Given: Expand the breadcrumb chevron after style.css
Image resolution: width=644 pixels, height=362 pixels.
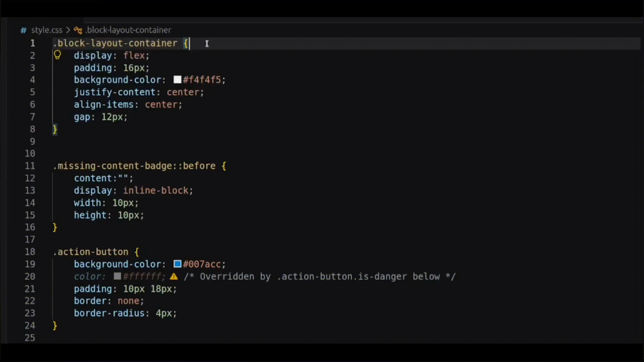Looking at the screenshot, I should [68, 30].
